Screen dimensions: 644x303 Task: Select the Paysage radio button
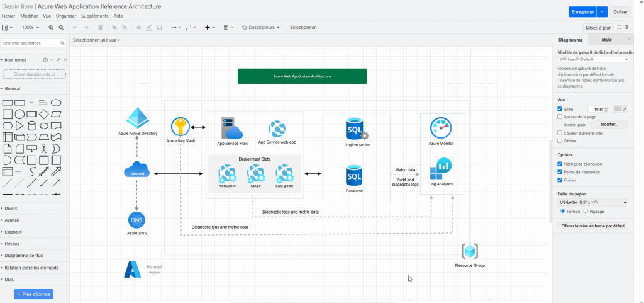point(586,212)
